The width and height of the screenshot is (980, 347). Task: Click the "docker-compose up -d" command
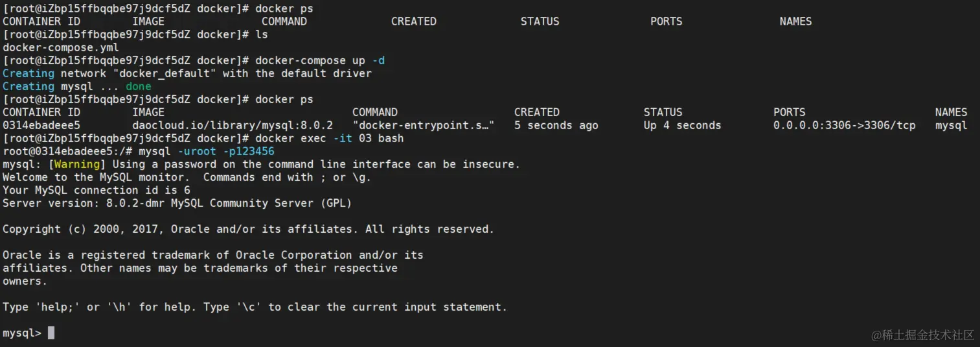[320, 60]
